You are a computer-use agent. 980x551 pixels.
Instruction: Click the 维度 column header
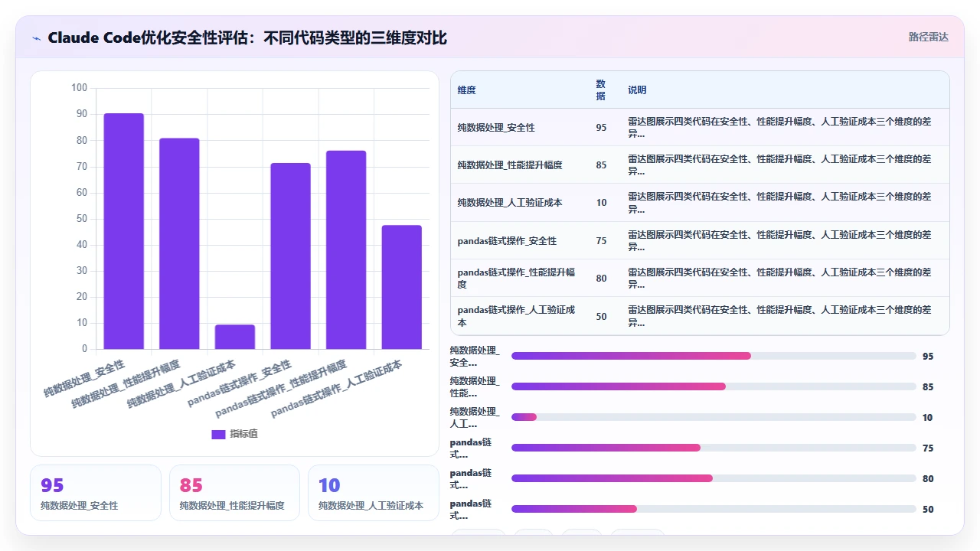pyautogui.click(x=467, y=90)
